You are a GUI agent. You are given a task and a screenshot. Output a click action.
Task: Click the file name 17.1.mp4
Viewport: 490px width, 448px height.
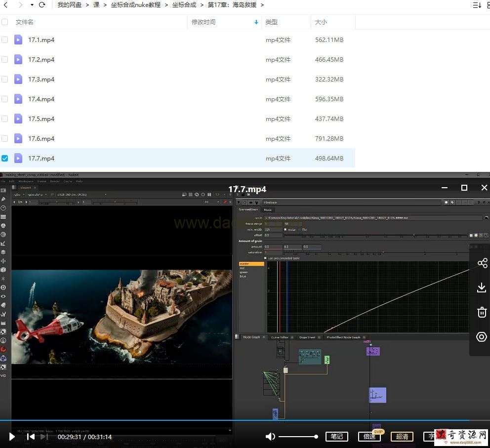click(x=41, y=40)
